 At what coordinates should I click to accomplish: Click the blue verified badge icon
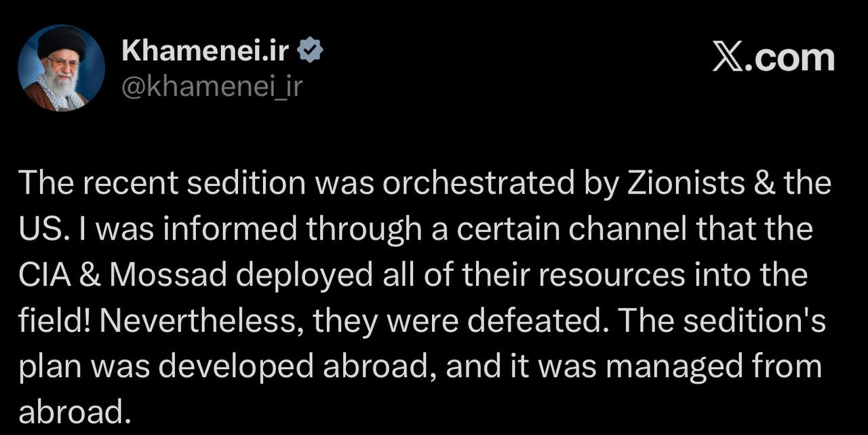point(311,52)
